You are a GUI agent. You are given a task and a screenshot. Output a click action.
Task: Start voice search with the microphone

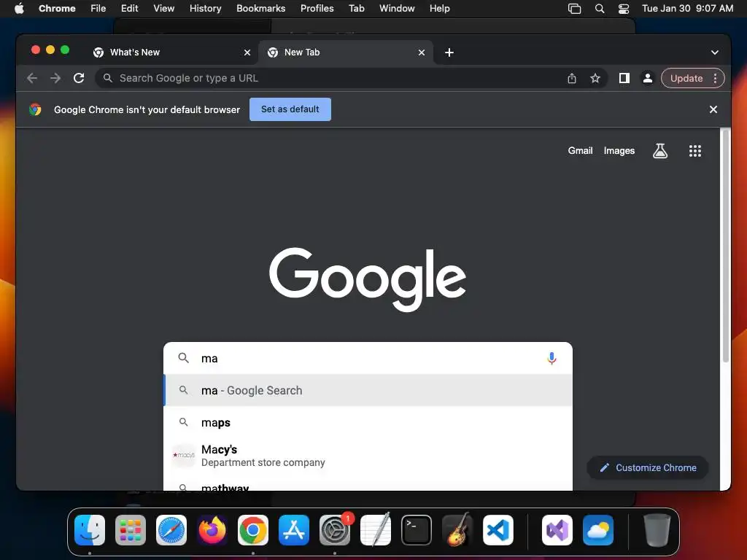pyautogui.click(x=551, y=358)
